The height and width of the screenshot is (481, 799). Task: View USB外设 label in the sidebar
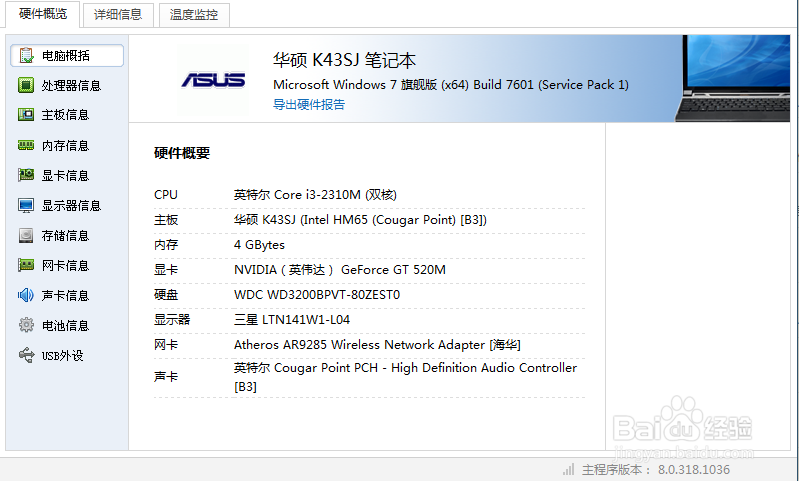tap(63, 356)
